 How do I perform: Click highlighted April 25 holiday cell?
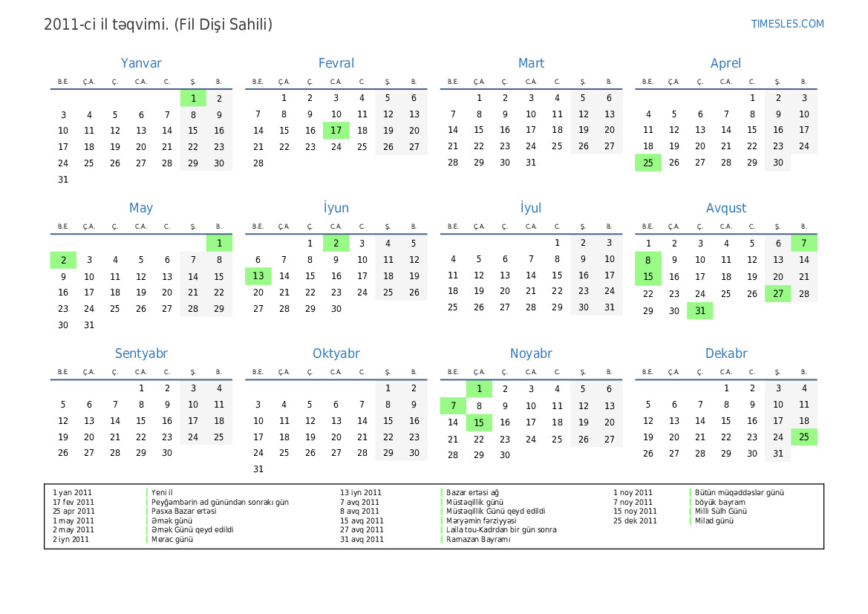click(x=648, y=163)
